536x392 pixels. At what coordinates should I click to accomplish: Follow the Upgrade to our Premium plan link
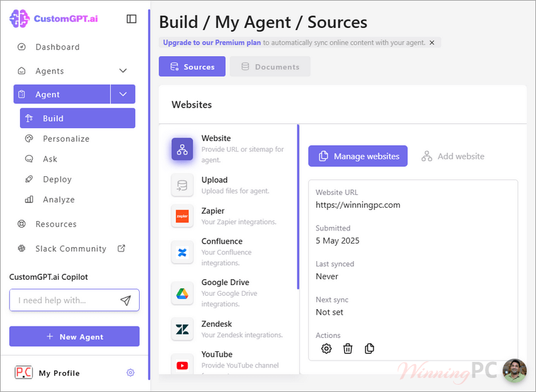point(212,43)
